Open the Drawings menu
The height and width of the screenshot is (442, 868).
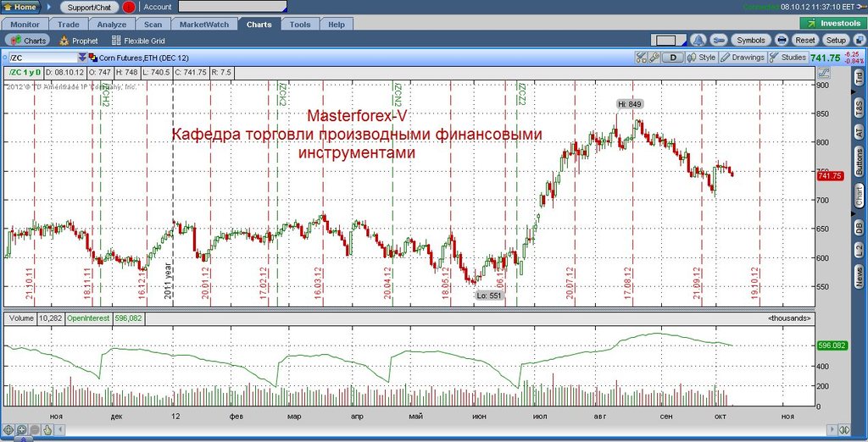point(743,58)
